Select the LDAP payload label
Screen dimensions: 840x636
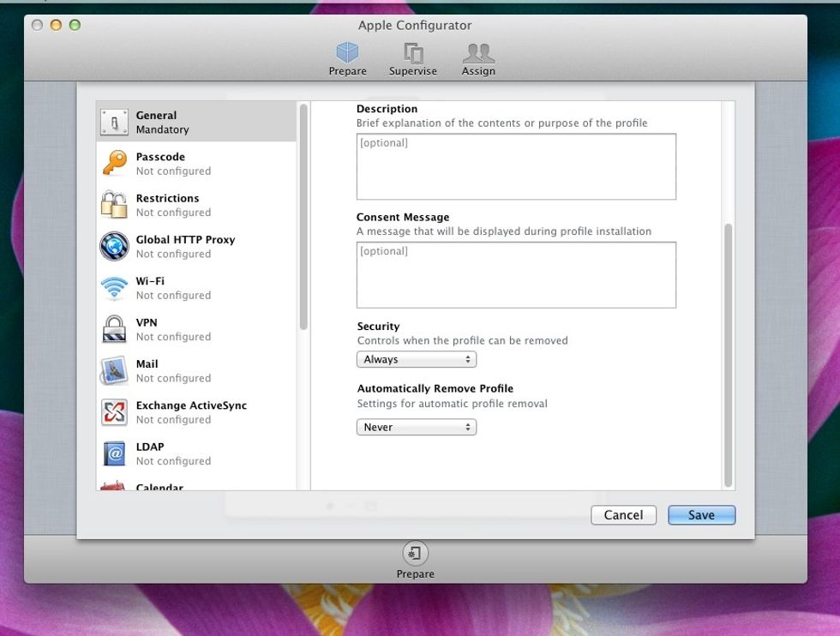pos(150,447)
